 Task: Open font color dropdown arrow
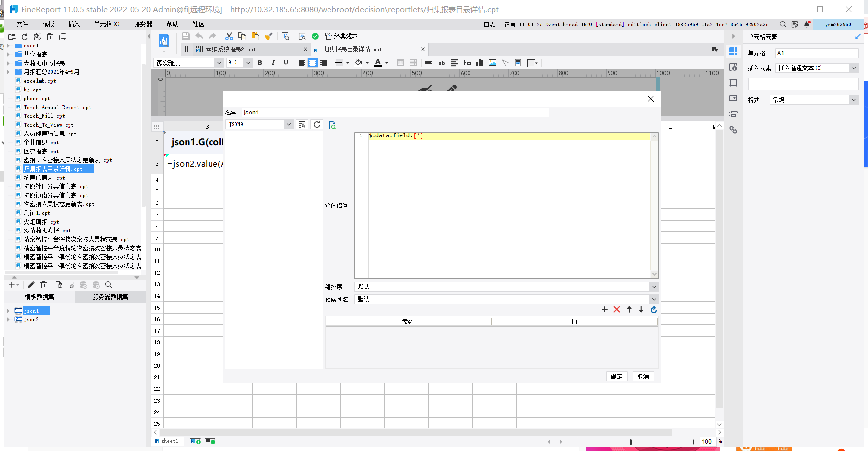387,63
